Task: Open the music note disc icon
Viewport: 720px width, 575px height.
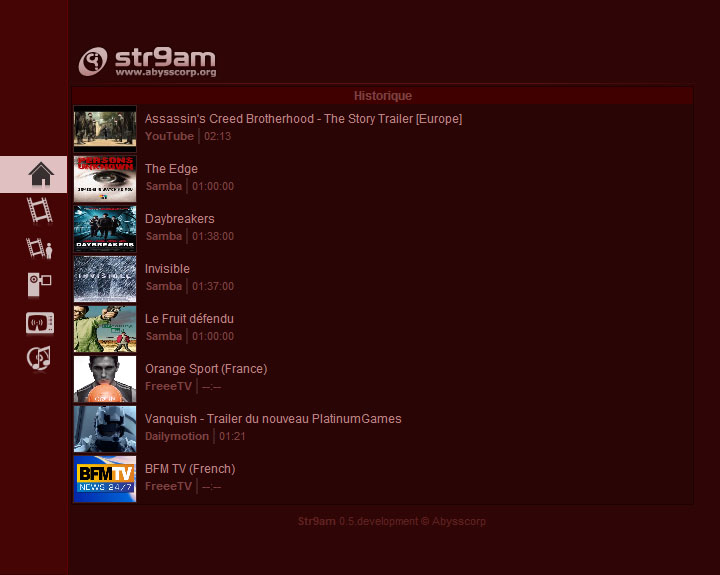Action: click(39, 358)
